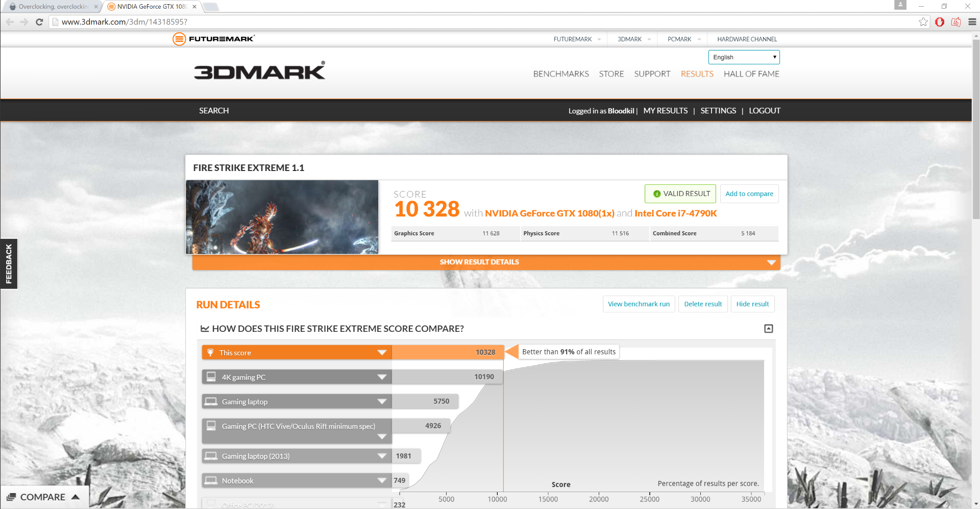The height and width of the screenshot is (509, 980).
Task: Click the Physics Score value 11 516
Action: tap(620, 234)
